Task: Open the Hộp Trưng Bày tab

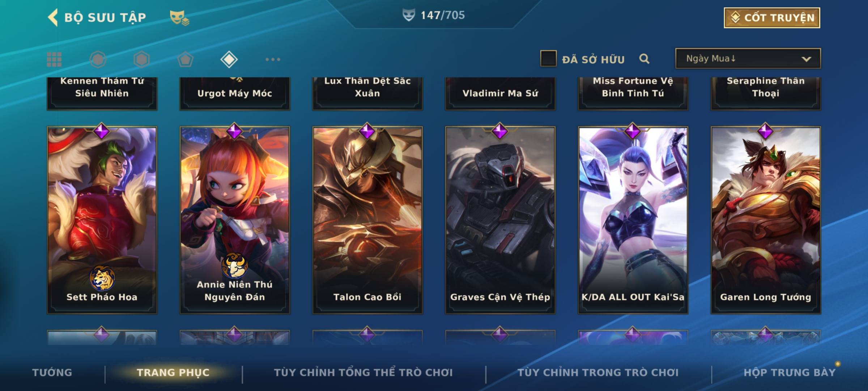Action: click(x=790, y=372)
